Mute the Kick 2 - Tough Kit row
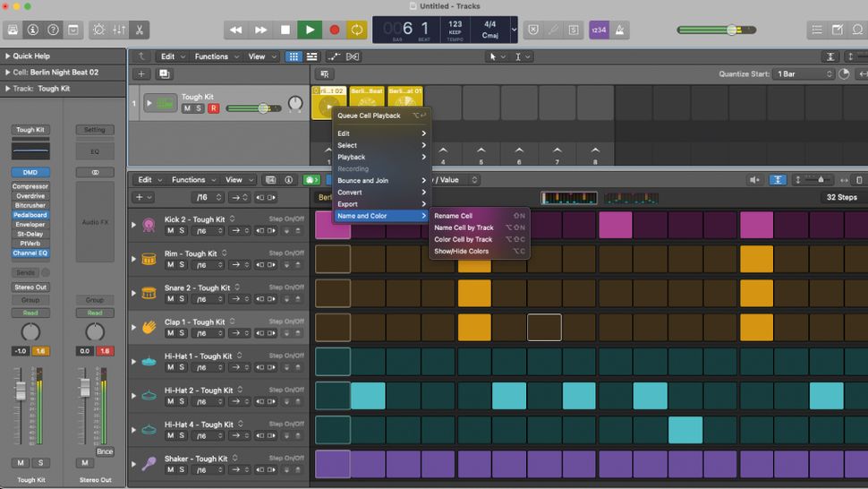The width and height of the screenshot is (868, 489). pyautogui.click(x=170, y=231)
